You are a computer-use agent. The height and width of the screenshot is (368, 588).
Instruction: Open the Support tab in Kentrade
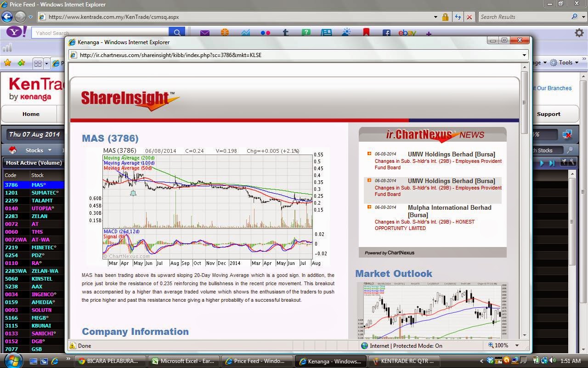point(548,114)
